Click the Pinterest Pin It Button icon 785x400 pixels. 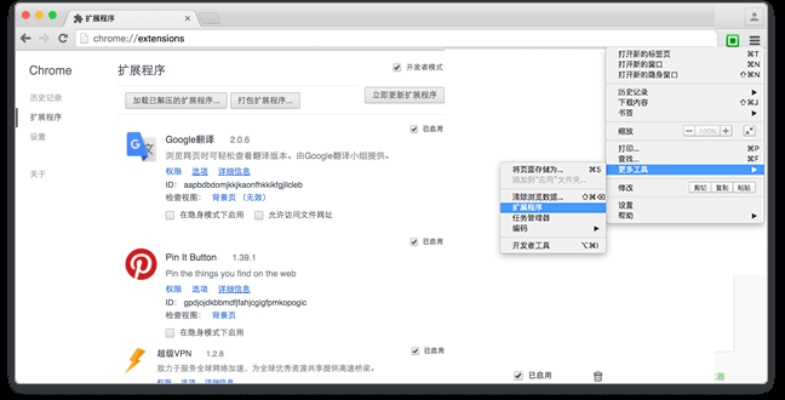(x=141, y=264)
